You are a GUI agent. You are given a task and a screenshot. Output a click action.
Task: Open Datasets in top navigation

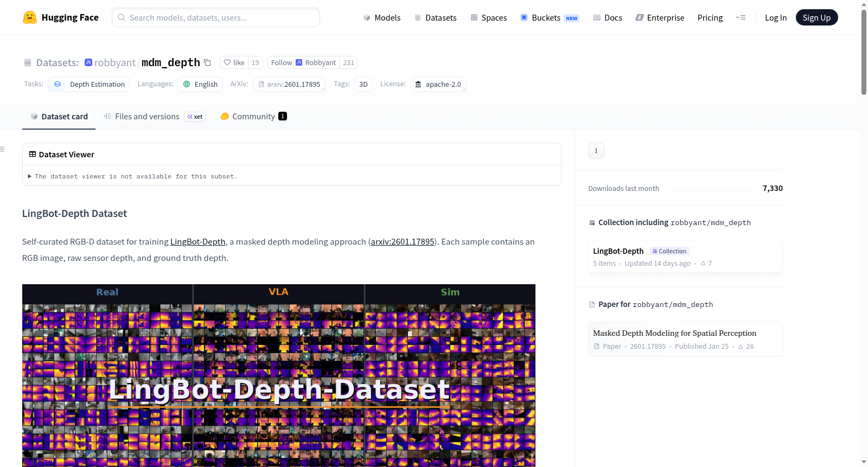[436, 17]
